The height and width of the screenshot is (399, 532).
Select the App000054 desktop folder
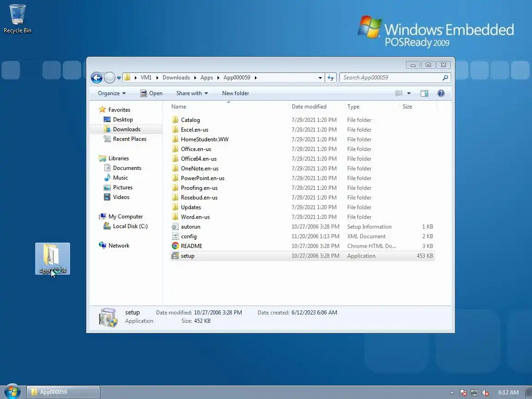point(53,259)
